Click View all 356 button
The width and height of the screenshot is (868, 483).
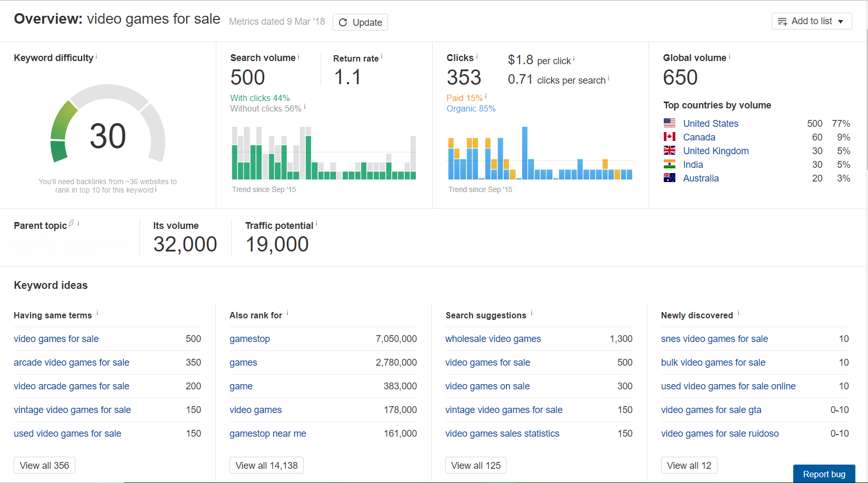(44, 466)
